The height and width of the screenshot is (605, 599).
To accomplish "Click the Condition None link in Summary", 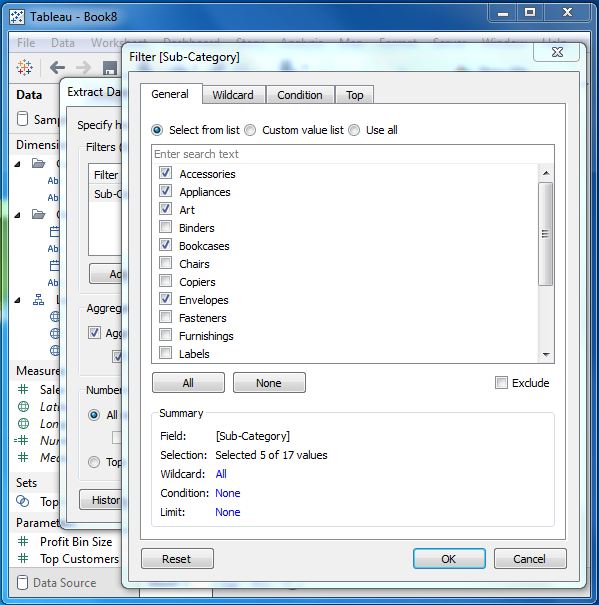I will click(228, 493).
